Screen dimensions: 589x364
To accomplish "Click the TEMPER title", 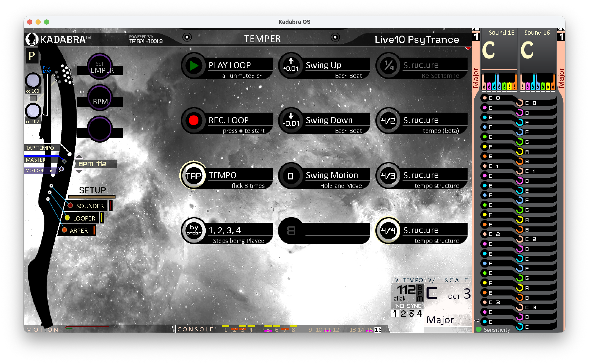I will coord(262,39).
